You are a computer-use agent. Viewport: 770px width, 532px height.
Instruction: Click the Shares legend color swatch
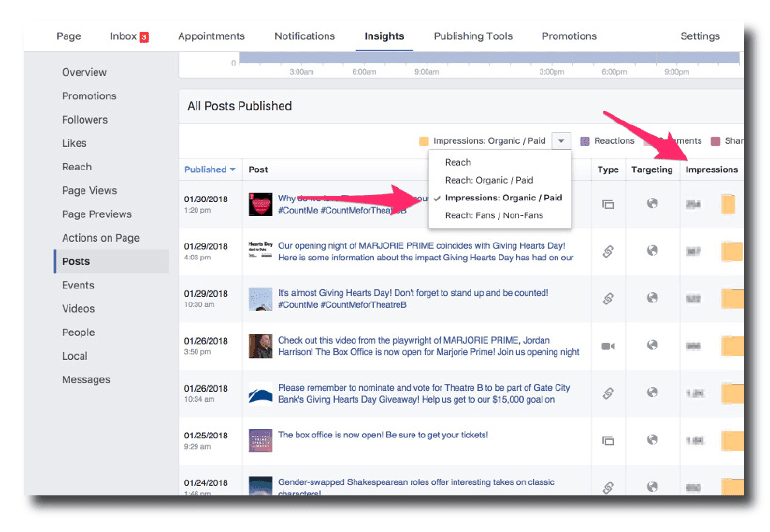click(x=715, y=141)
